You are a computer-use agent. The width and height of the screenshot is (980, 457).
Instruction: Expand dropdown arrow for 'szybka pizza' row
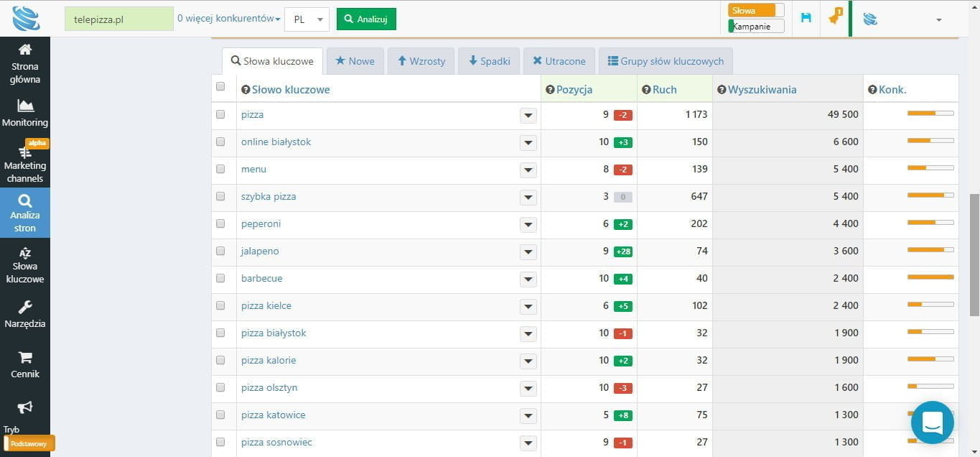click(528, 197)
